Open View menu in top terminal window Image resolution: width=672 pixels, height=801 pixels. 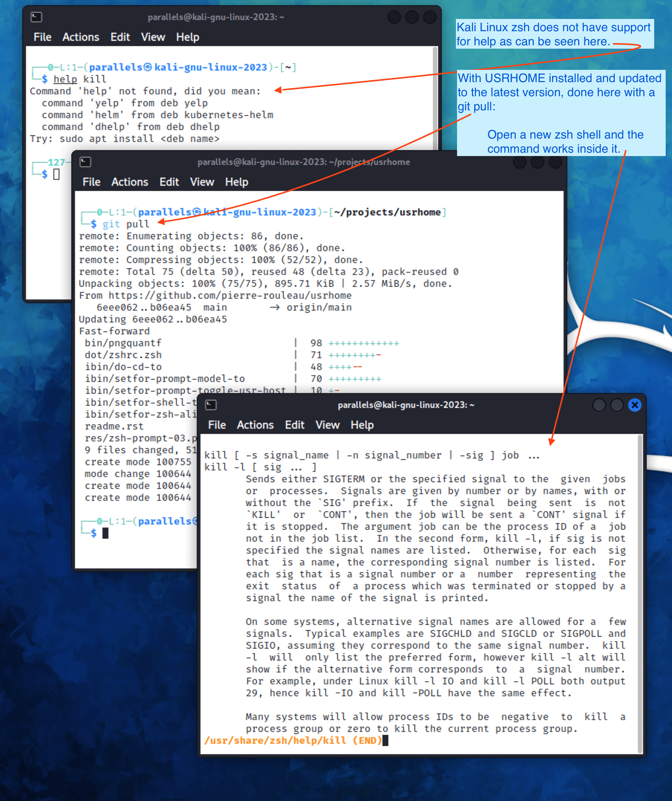click(x=153, y=37)
